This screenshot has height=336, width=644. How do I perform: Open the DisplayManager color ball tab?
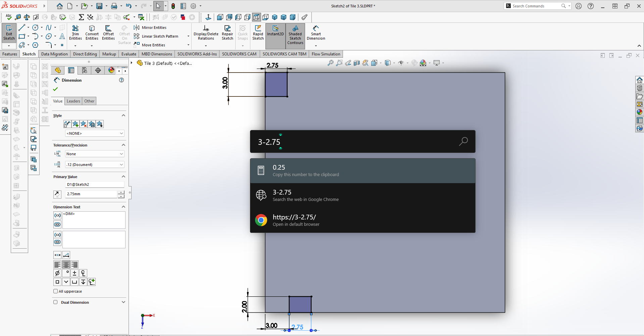point(111,70)
